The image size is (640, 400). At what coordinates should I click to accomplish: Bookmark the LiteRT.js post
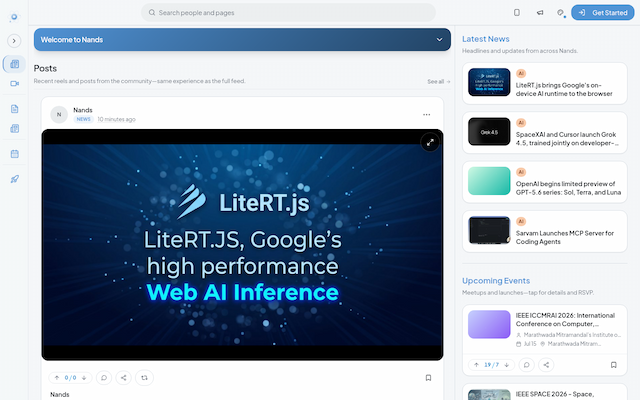pyautogui.click(x=428, y=378)
